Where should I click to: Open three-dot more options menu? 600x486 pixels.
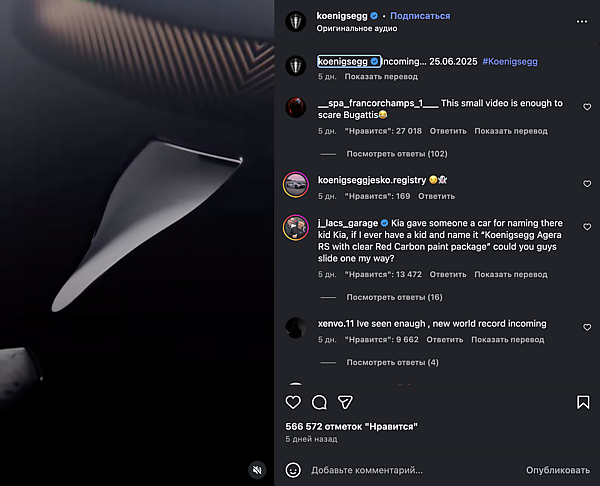click(x=582, y=21)
